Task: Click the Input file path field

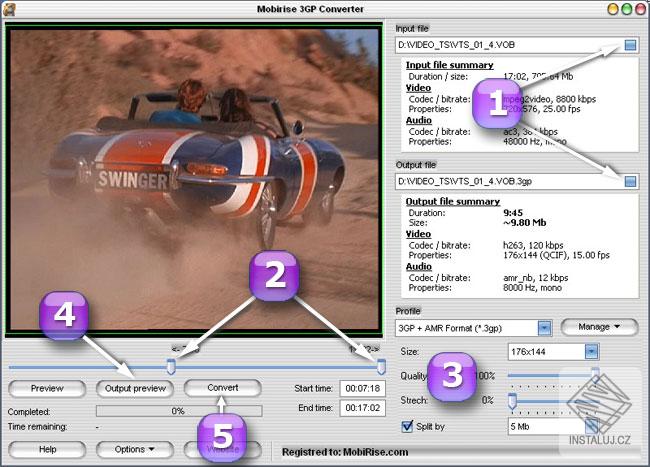Action: (x=517, y=45)
